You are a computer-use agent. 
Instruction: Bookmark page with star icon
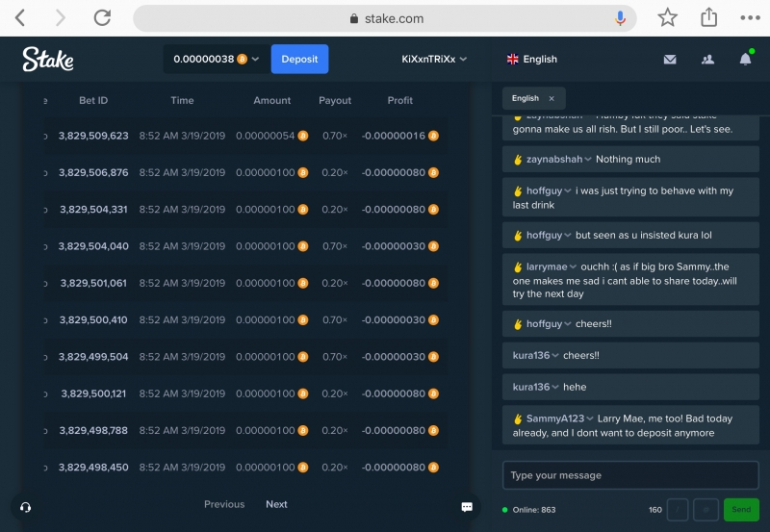667,18
